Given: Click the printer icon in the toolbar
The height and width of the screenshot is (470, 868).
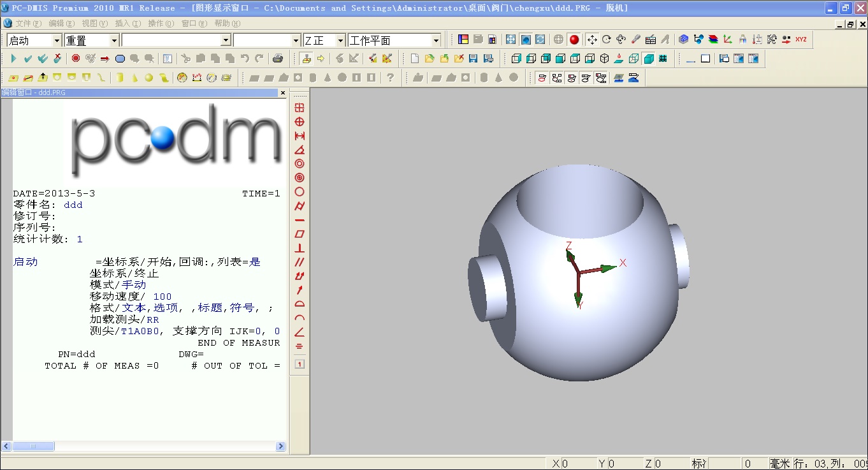Looking at the screenshot, I should coord(278,59).
